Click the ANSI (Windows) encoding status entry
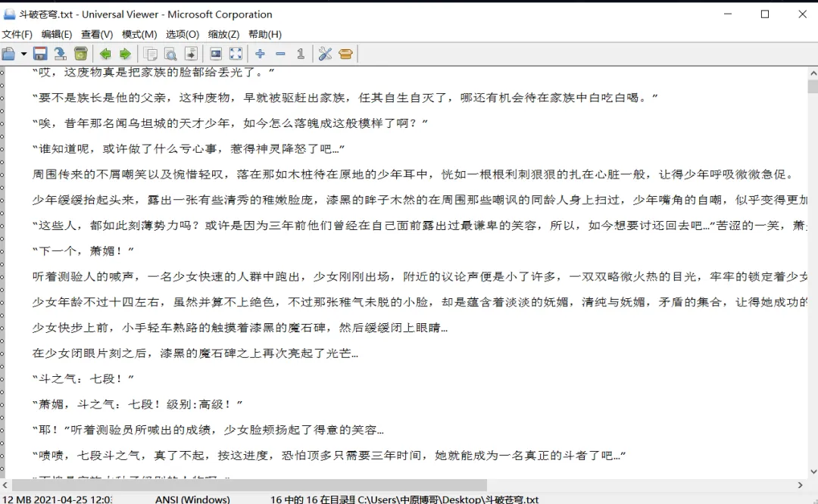 [192, 499]
